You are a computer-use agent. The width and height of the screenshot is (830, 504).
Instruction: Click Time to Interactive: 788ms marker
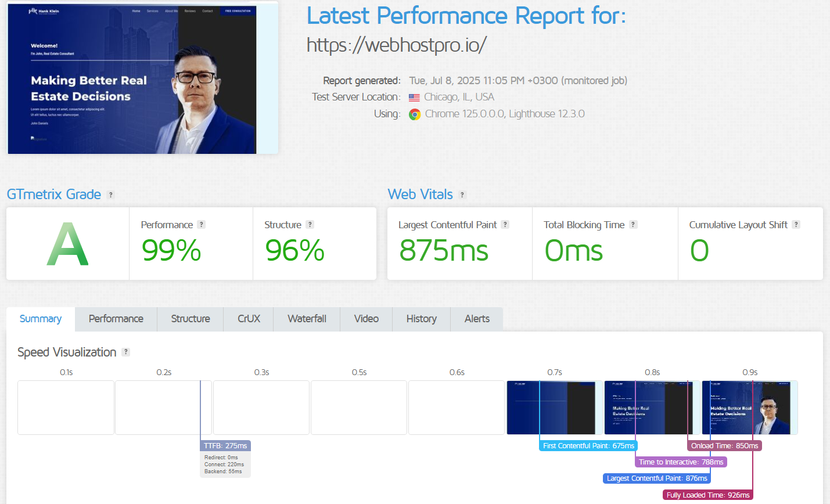coord(681,462)
